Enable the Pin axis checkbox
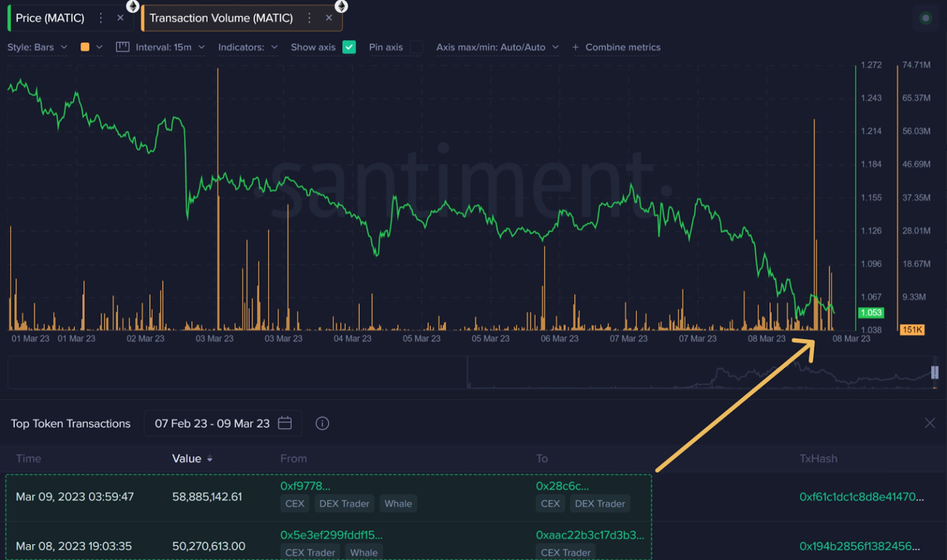 [x=417, y=47]
